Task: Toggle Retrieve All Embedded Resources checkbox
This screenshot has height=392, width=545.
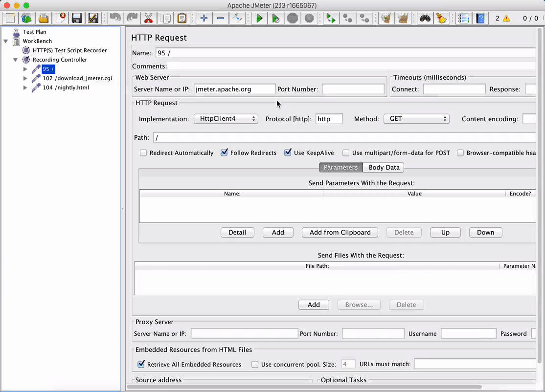Action: click(141, 364)
